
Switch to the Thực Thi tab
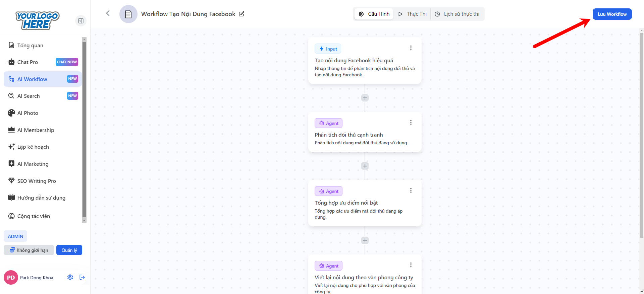pos(413,14)
